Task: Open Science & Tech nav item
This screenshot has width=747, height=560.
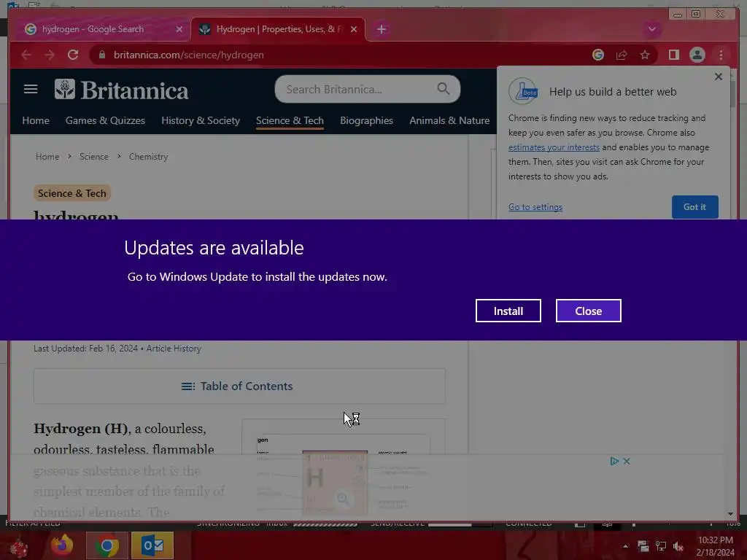Action: 290,120
